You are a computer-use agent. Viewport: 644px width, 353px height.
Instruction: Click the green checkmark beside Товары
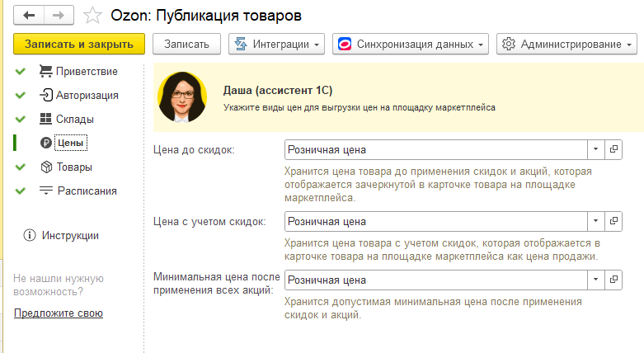(20, 167)
